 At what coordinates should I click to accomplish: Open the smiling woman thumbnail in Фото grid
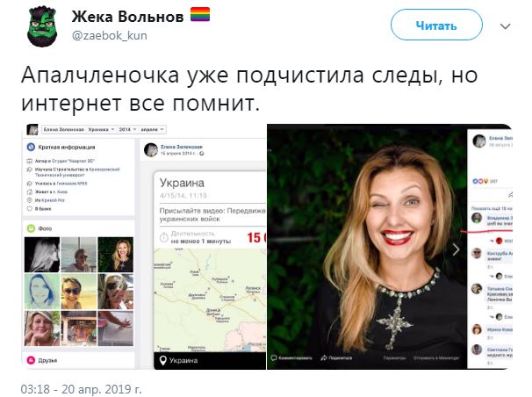pos(116,254)
